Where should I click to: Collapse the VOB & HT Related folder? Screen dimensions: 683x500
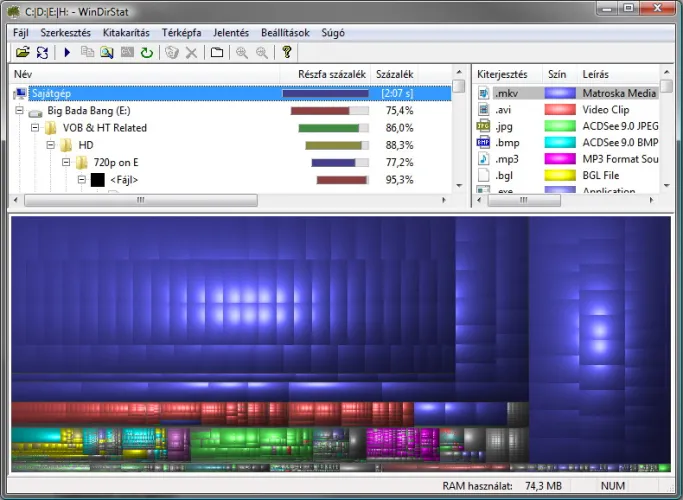pyautogui.click(x=36, y=128)
